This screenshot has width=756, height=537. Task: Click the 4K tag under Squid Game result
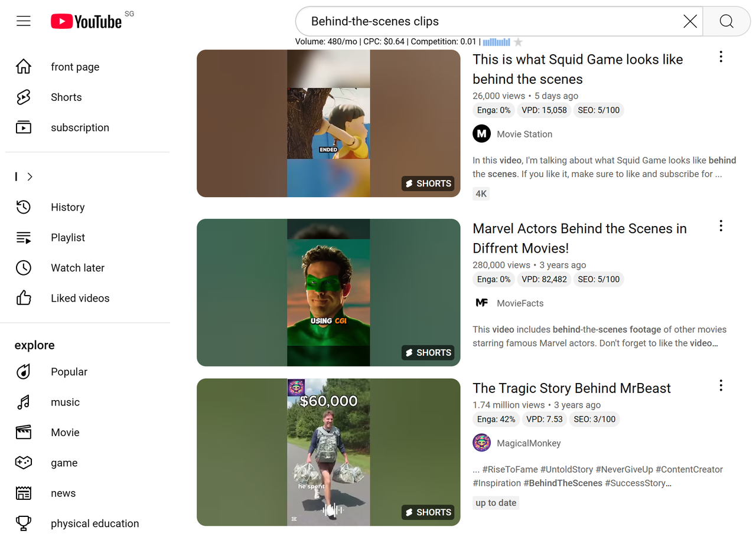click(481, 194)
